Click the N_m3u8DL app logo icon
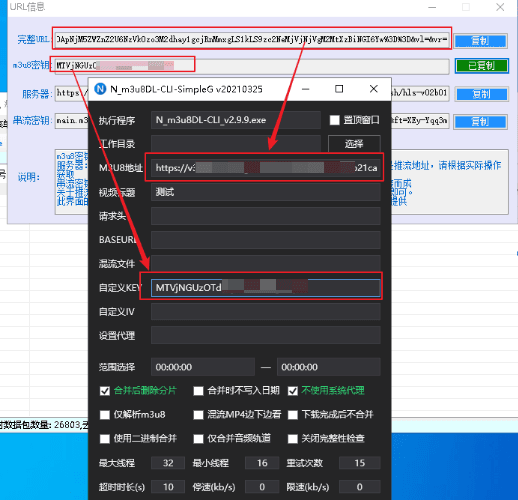 (x=100, y=89)
